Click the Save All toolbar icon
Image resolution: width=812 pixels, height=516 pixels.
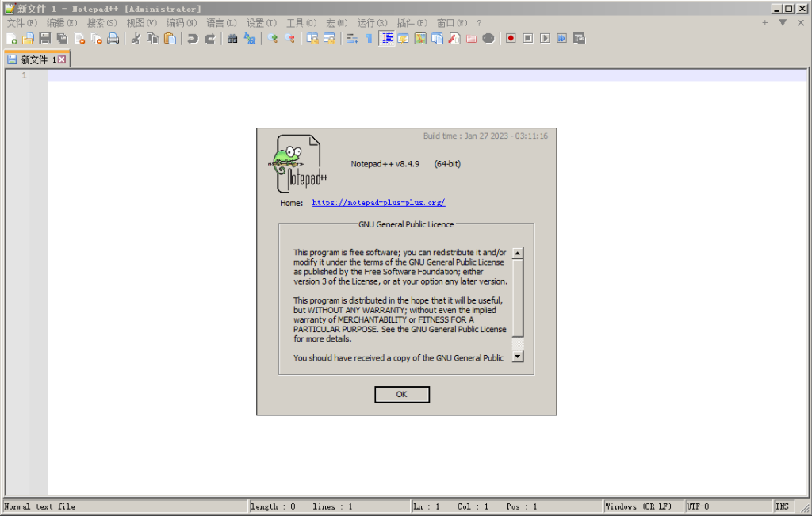coord(61,38)
